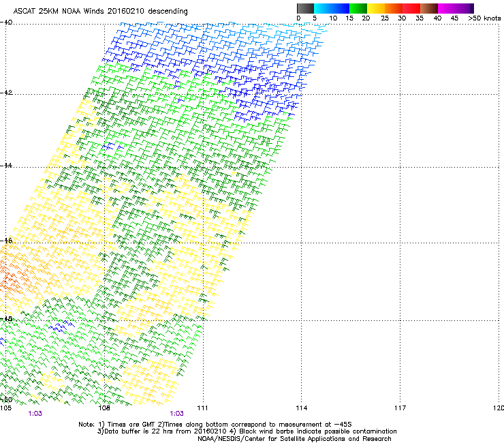Click the title 'ASCAT 25KM NOAA Winds 20160210 descending'

point(100,12)
